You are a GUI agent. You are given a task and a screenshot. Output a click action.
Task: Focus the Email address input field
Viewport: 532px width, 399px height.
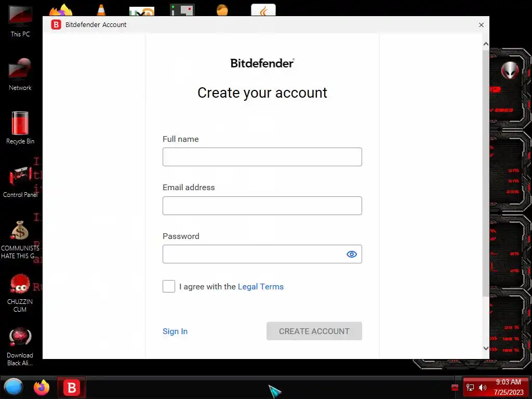pos(262,206)
